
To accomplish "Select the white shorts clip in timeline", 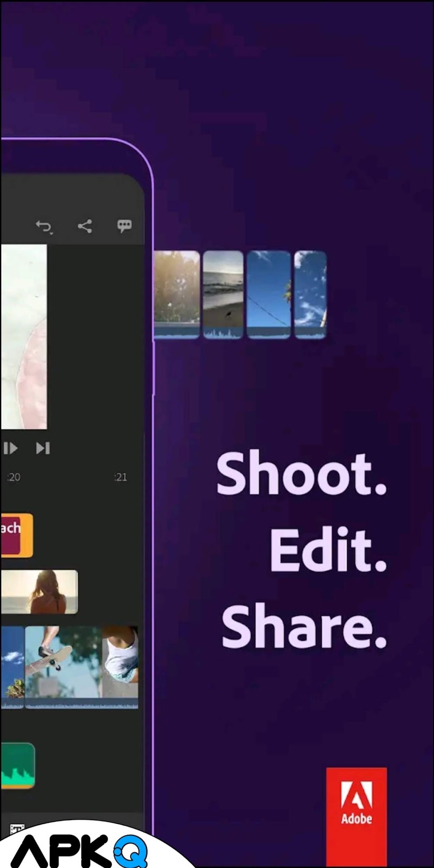I will 120,667.
